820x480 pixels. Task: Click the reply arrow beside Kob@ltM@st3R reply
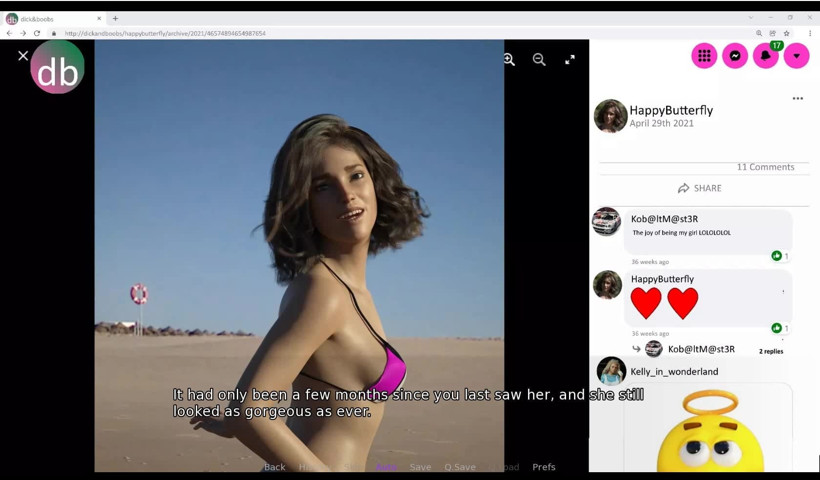click(636, 349)
